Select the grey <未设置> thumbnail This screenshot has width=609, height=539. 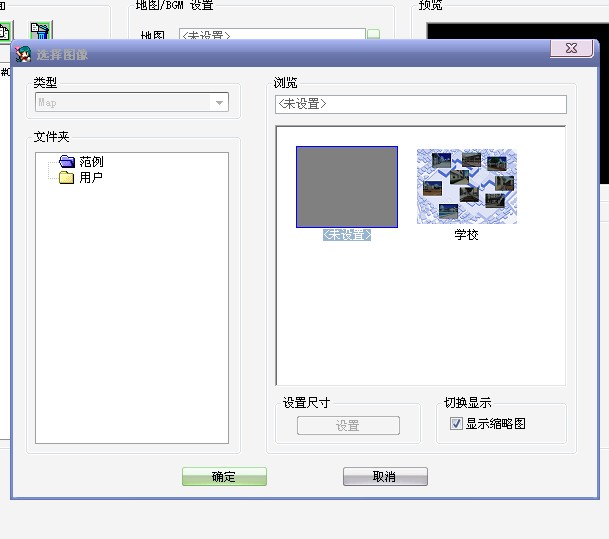[x=347, y=187]
